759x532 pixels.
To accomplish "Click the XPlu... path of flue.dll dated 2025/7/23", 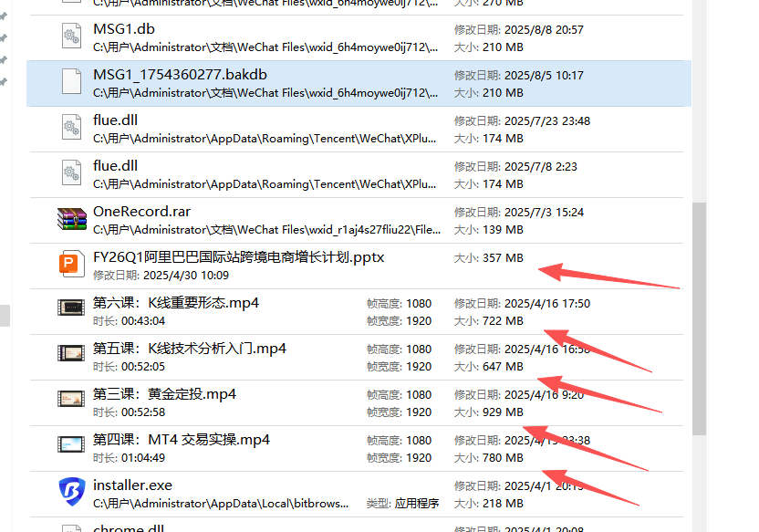I will tap(265, 139).
